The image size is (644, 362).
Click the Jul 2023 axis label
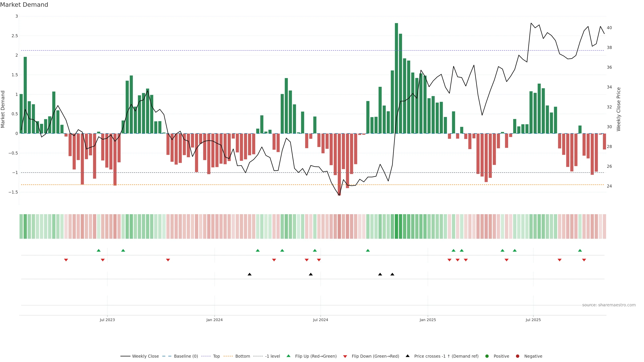point(107,320)
